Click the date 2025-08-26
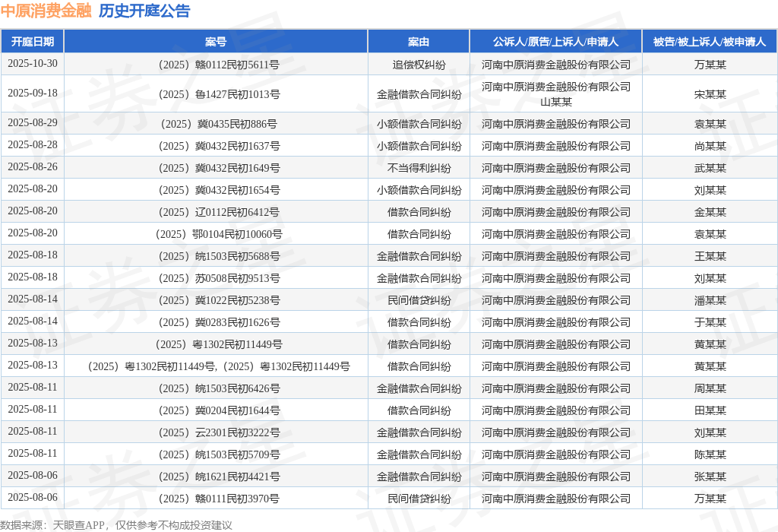This screenshot has width=778, height=532. point(32,166)
